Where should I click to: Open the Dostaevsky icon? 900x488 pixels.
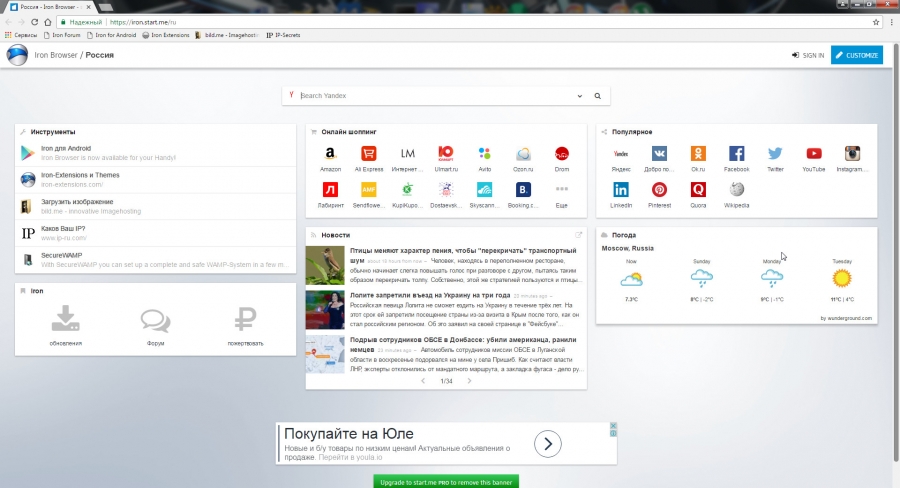tap(446, 189)
